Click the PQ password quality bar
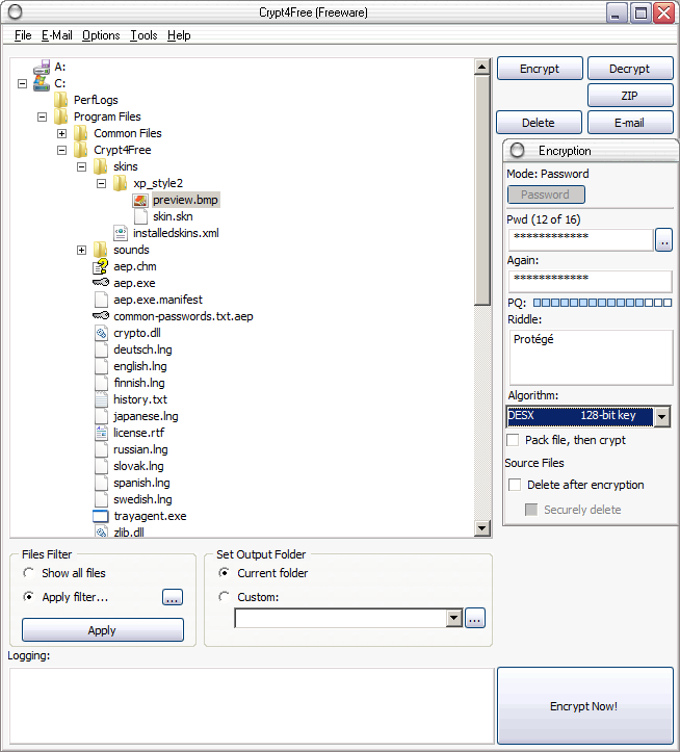This screenshot has height=752, width=680. 602,303
